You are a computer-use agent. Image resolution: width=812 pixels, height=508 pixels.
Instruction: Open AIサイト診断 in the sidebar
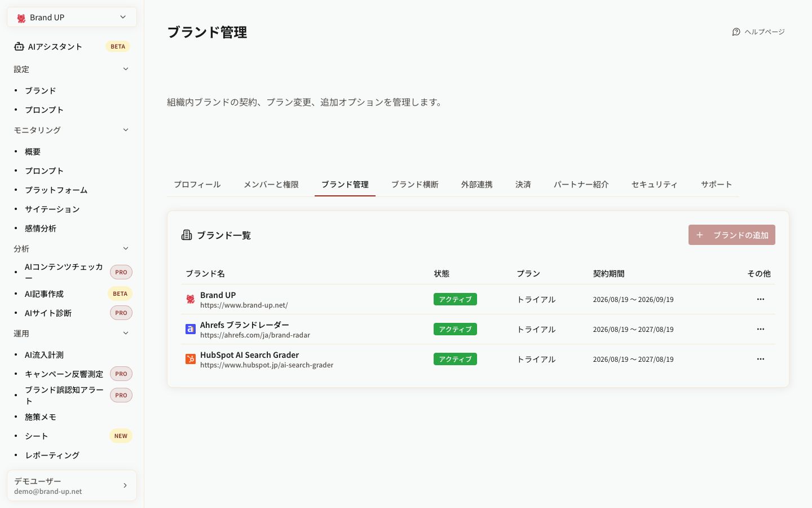point(48,313)
